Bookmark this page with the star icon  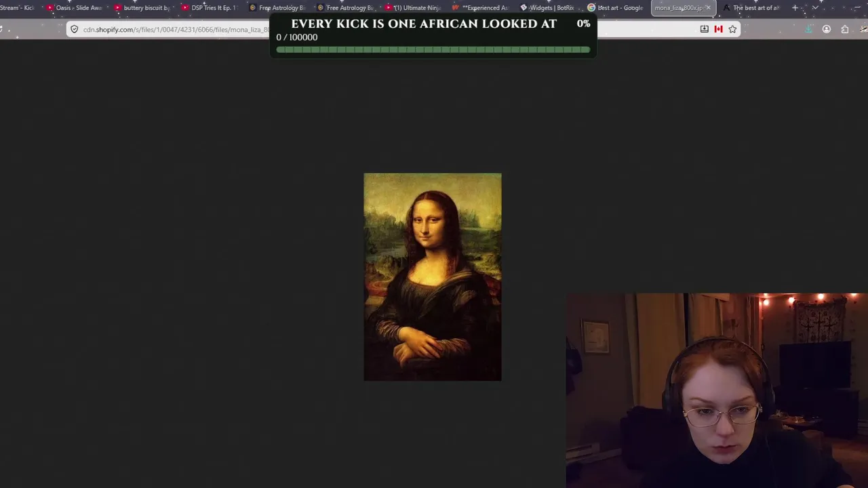(x=732, y=29)
